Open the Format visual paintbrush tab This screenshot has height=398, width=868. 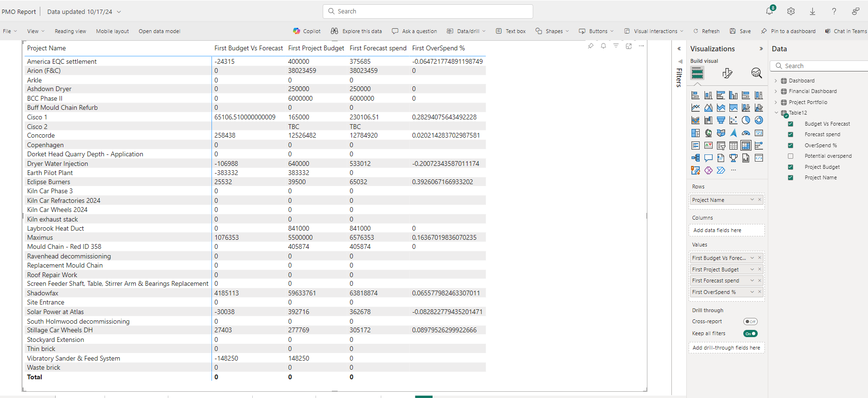click(x=727, y=73)
